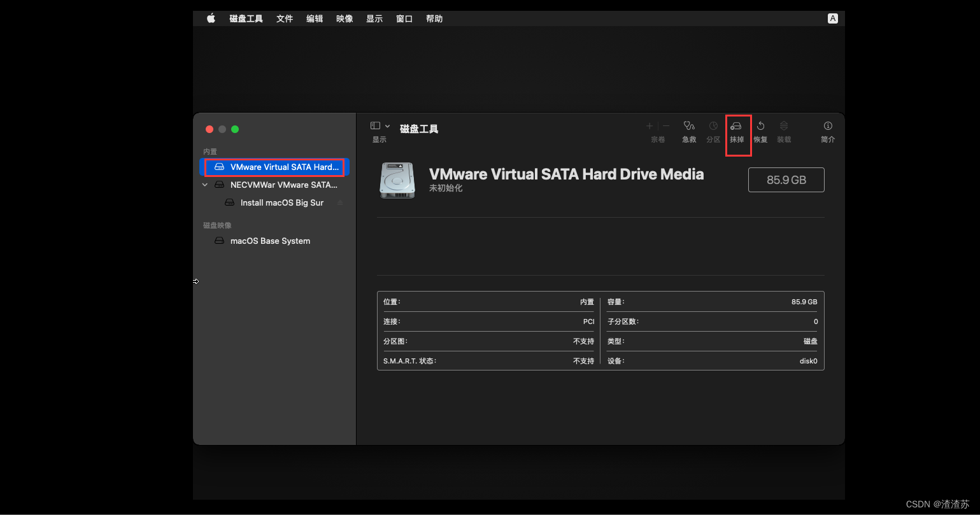Open the 帮助 menu
Screen dimensions: 980x515
pos(434,18)
